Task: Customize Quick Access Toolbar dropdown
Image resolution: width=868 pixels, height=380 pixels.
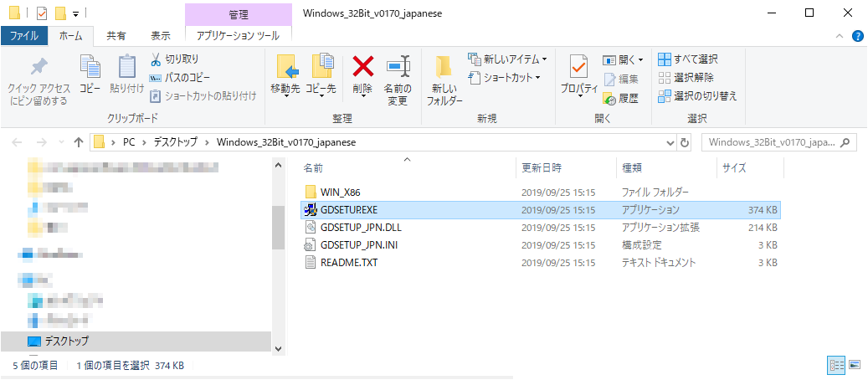Action: [75, 13]
